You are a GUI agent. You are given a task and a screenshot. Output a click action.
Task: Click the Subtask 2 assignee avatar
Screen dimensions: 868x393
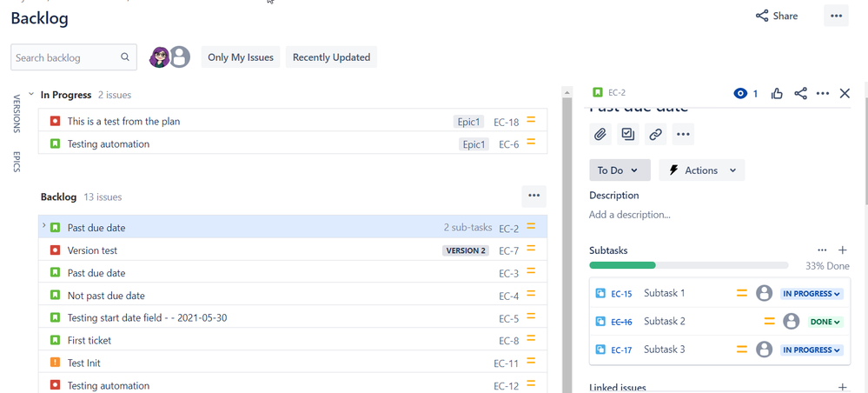point(791,321)
